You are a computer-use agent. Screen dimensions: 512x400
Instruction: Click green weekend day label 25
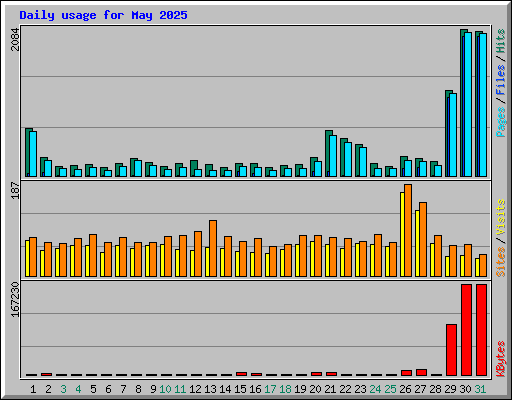(x=390, y=389)
